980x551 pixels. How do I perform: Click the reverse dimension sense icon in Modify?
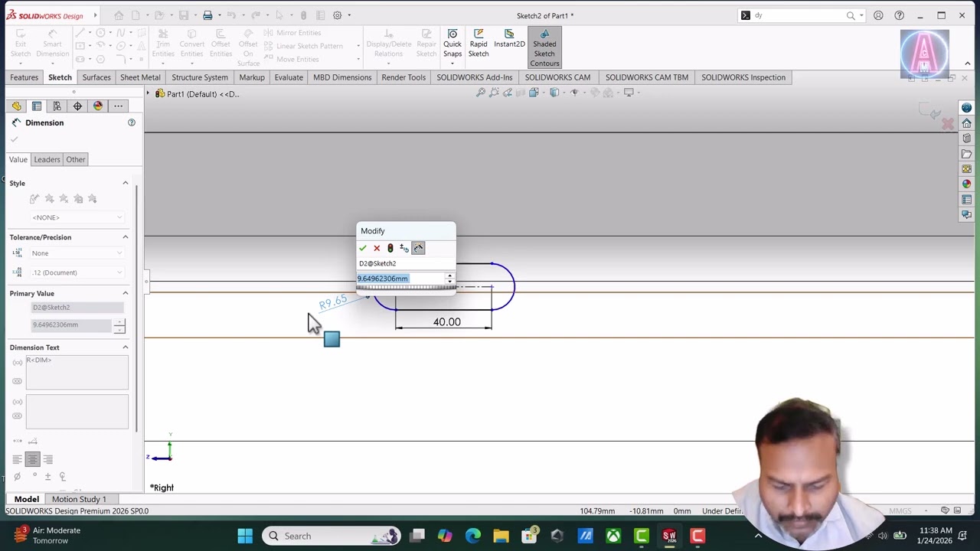pyautogui.click(x=404, y=248)
